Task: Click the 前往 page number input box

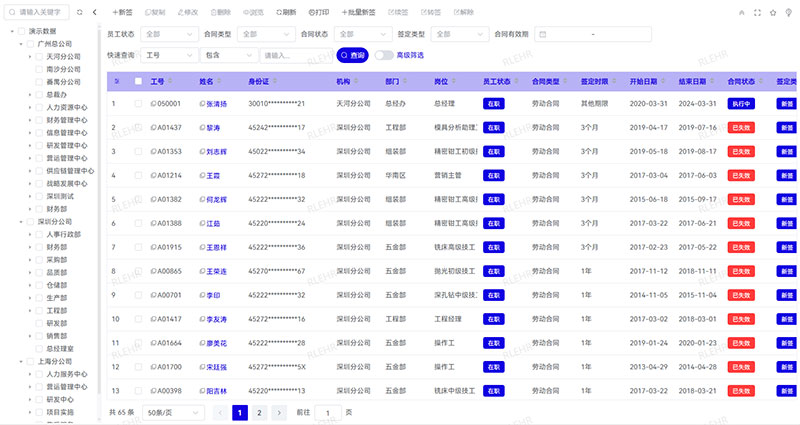Action: click(x=328, y=412)
